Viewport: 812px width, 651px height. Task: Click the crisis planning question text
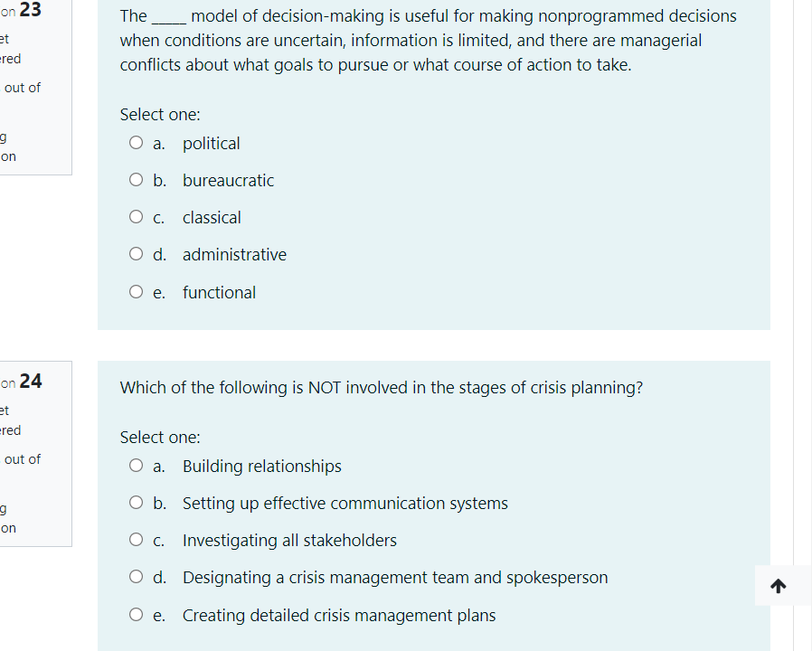click(381, 387)
